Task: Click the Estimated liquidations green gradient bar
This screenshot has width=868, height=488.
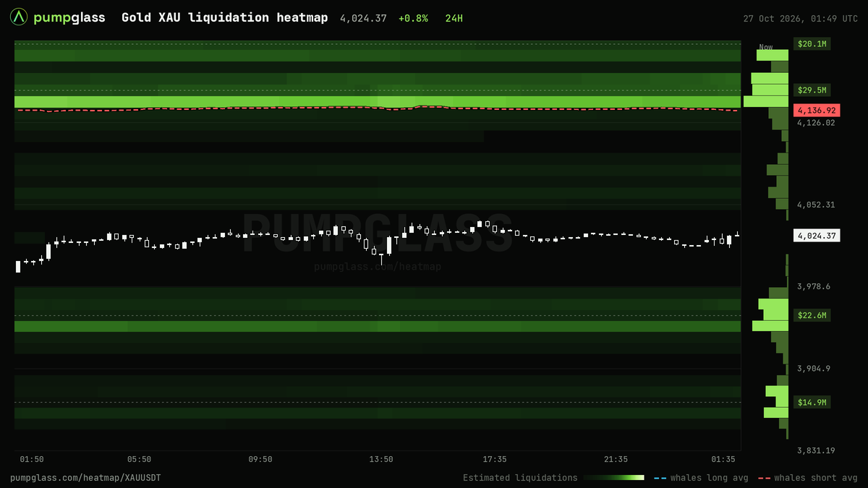Action: tap(614, 478)
